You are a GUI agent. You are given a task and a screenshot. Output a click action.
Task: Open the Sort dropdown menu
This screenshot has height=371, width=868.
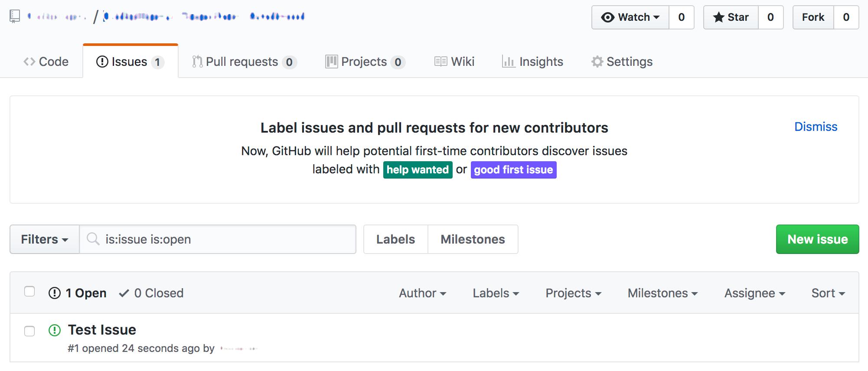(x=828, y=293)
